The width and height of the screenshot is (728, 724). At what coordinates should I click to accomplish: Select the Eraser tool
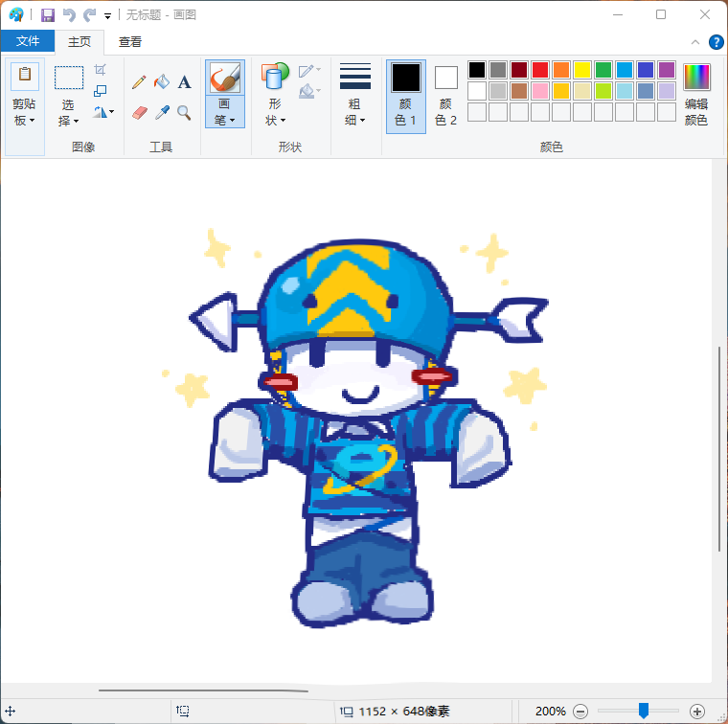pos(139,112)
